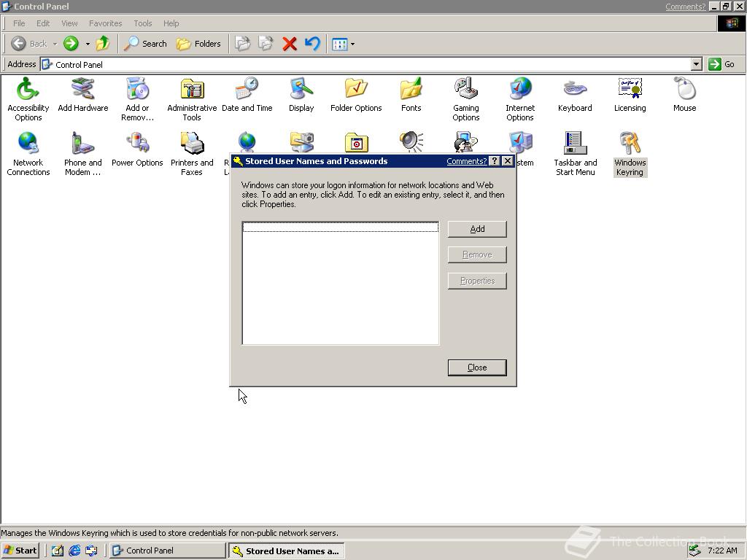Open Mouse settings icon
Viewport: 747px width, 560px height.
pos(684,95)
